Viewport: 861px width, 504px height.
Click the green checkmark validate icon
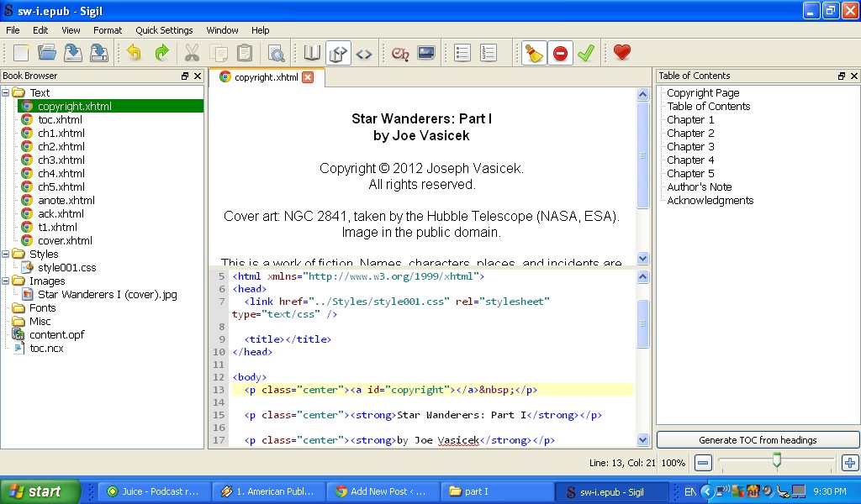coord(586,53)
